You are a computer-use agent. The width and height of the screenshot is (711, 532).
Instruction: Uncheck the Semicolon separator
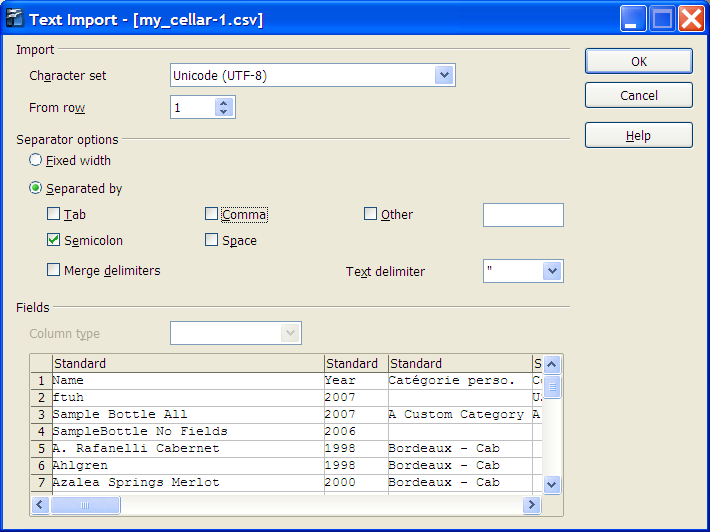[54, 239]
